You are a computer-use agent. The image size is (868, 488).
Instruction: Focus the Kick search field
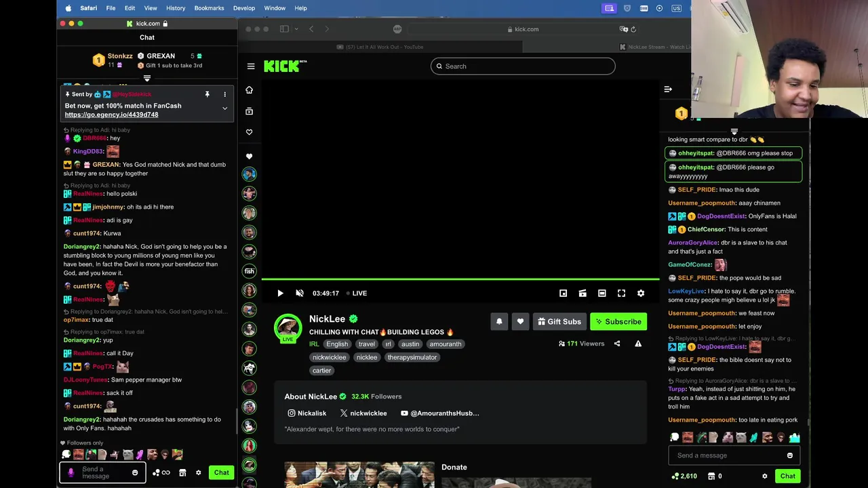click(x=523, y=66)
